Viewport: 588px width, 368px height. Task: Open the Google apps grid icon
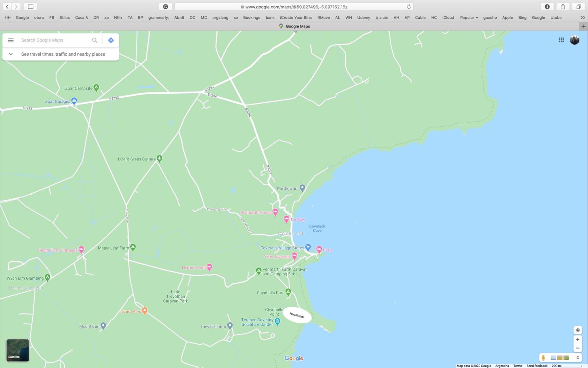tap(561, 40)
